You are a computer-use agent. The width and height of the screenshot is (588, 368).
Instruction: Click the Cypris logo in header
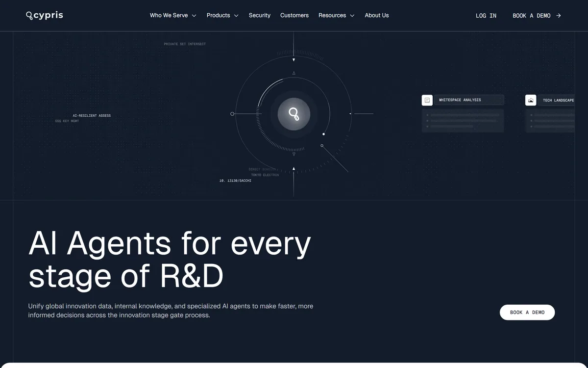click(x=45, y=15)
